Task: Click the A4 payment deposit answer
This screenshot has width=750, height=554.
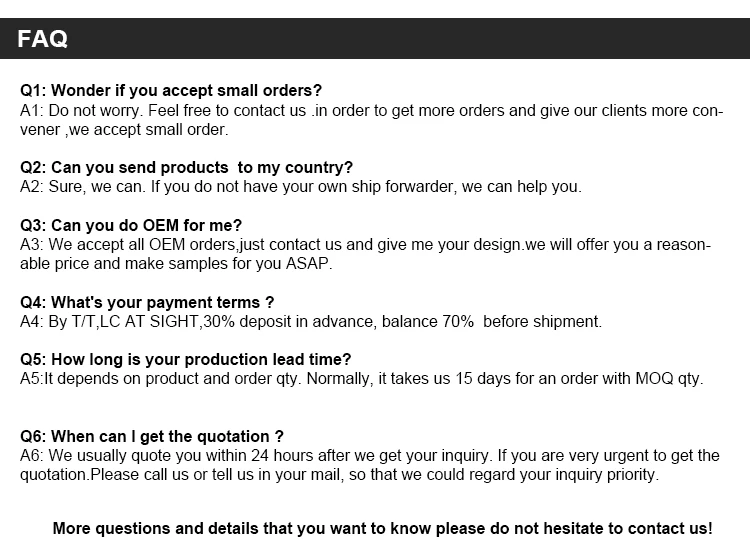Action: point(310,321)
